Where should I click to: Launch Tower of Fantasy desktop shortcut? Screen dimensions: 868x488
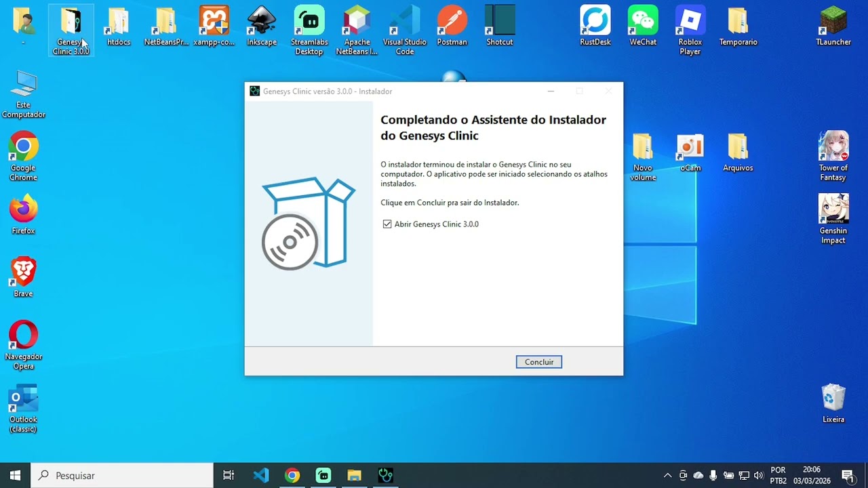click(833, 157)
